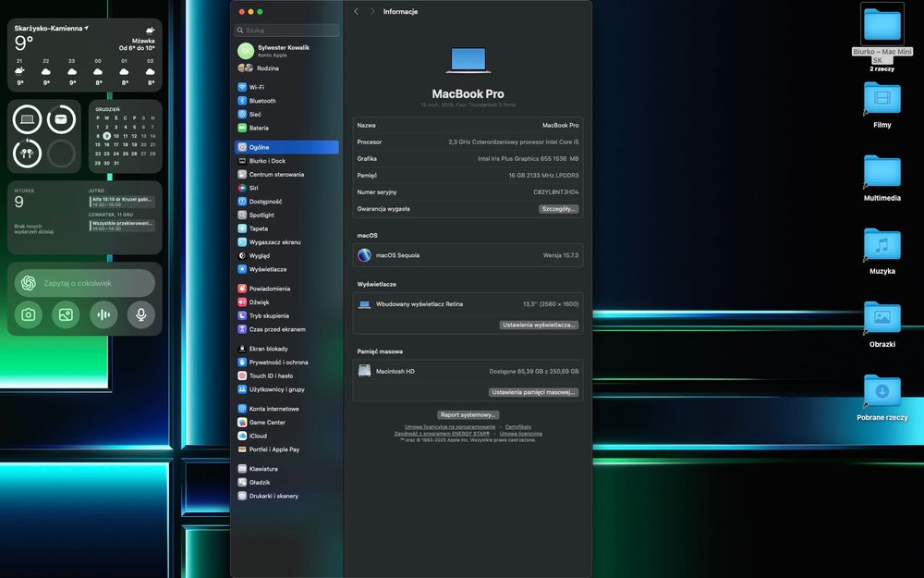This screenshot has height=578, width=924.
Task: Select Ogólne in the sidebar
Action: click(x=286, y=147)
